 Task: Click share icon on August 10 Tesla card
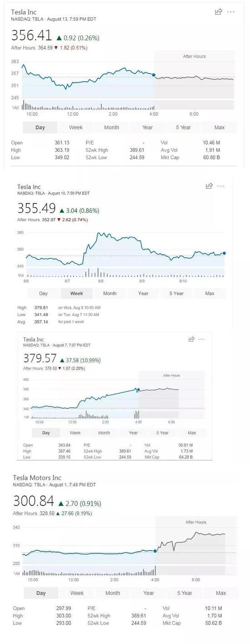click(209, 186)
